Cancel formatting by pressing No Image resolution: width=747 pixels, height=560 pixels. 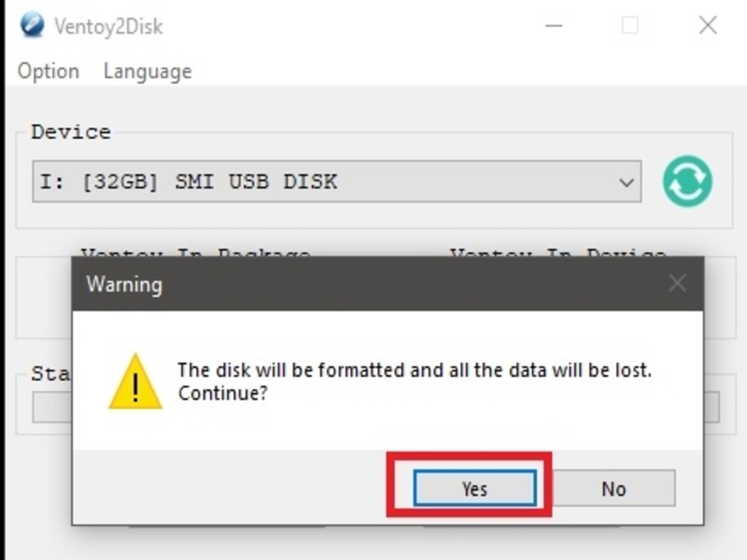pyautogui.click(x=613, y=488)
